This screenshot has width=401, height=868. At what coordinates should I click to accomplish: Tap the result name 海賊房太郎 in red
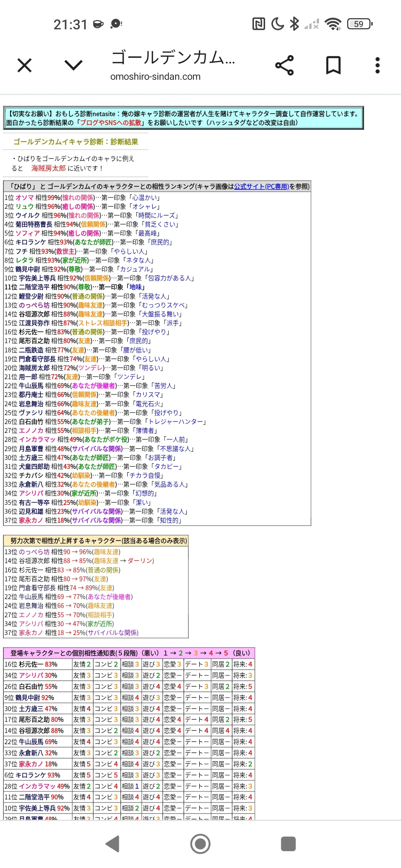tap(49, 168)
